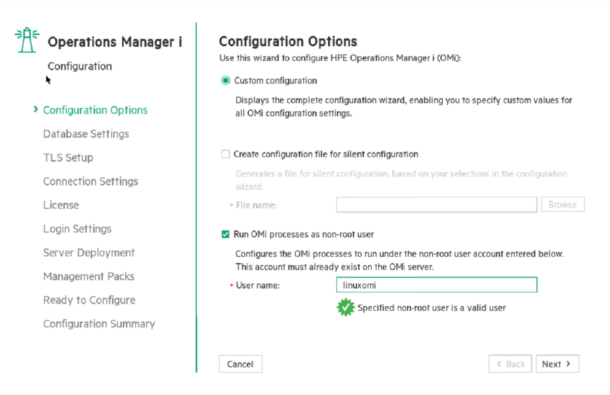Screen dimensions: 610x395
Task: Jump to Login Settings step
Action: (77, 229)
